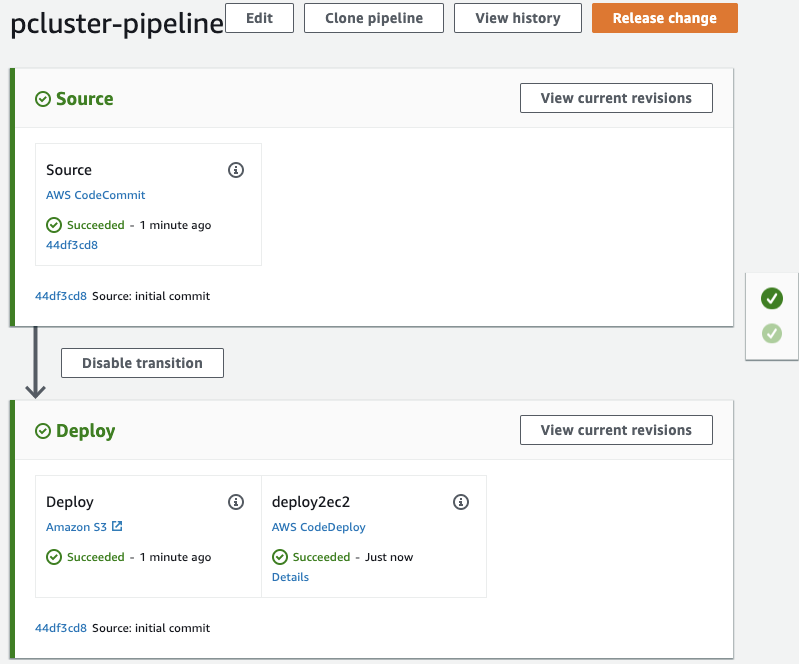The width and height of the screenshot is (799, 664).
Task: Open Details link under deploy2ec2
Action: pos(290,577)
